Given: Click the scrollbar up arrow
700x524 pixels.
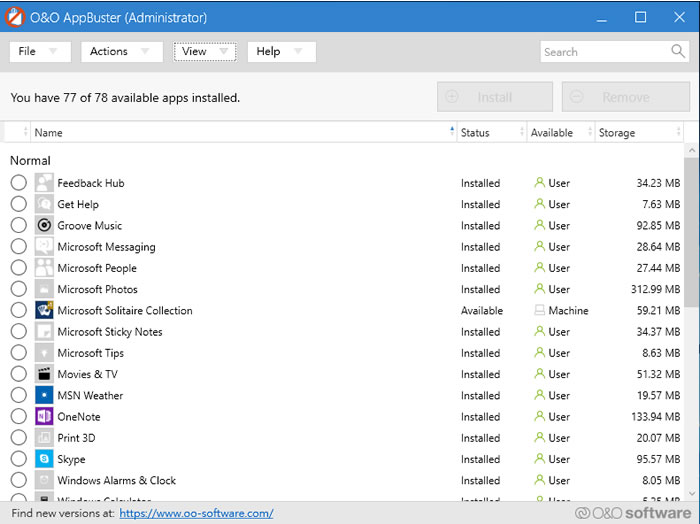Looking at the screenshot, I should [692, 150].
